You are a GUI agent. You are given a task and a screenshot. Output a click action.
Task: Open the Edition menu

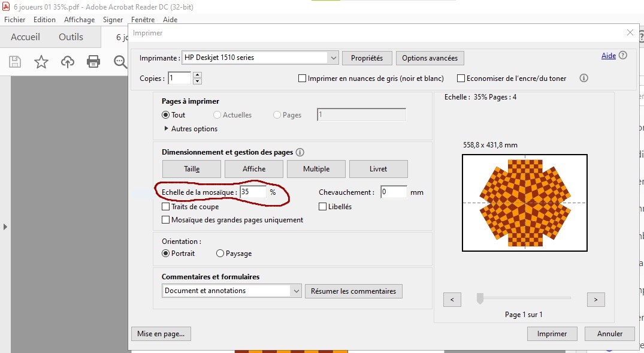(44, 19)
